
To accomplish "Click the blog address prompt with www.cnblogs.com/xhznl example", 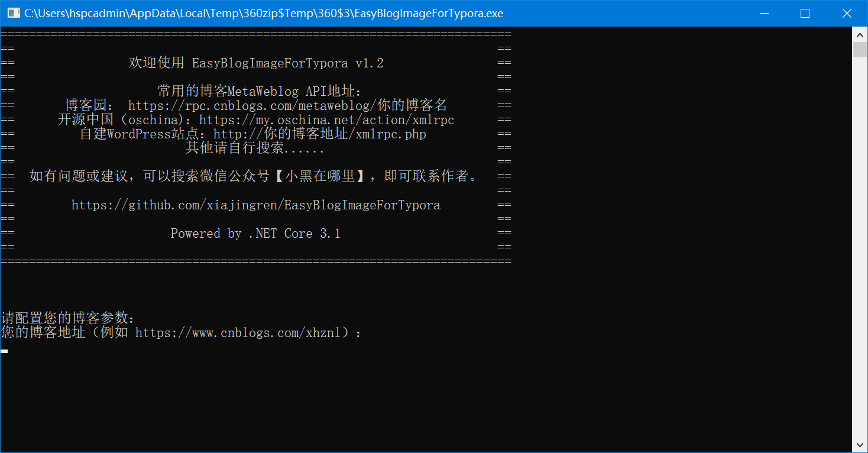I will 182,333.
